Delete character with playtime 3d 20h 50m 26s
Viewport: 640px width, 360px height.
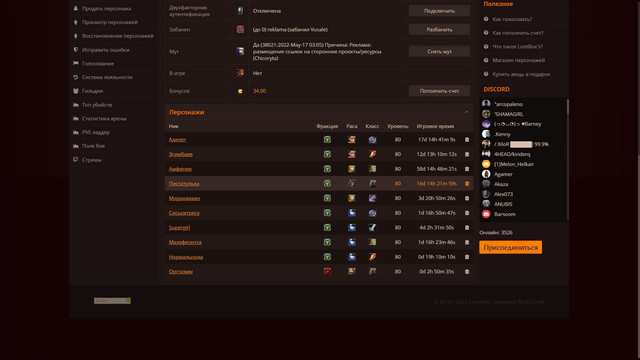(467, 198)
